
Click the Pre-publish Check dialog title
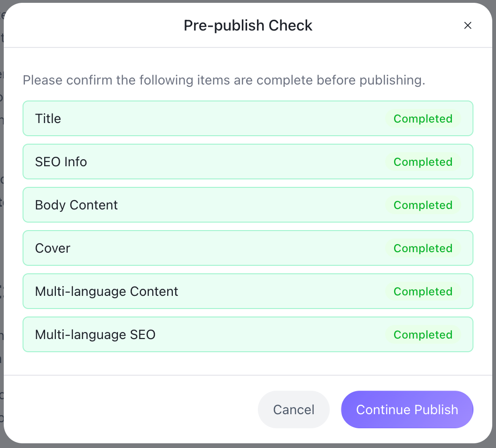click(248, 25)
